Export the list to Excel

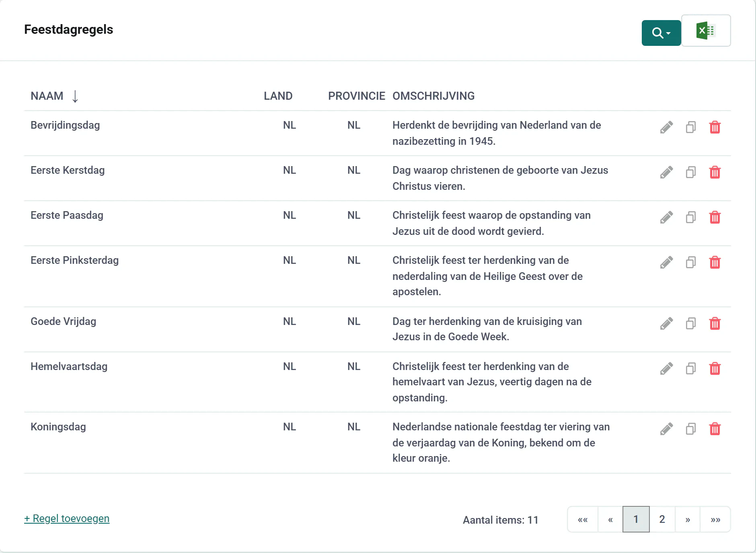pos(706,31)
